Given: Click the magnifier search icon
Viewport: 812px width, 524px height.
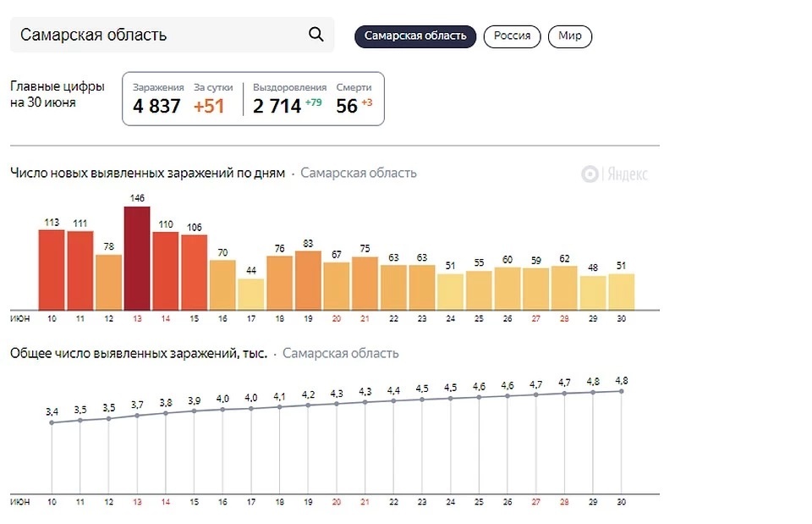Looking at the screenshot, I should 315,35.
